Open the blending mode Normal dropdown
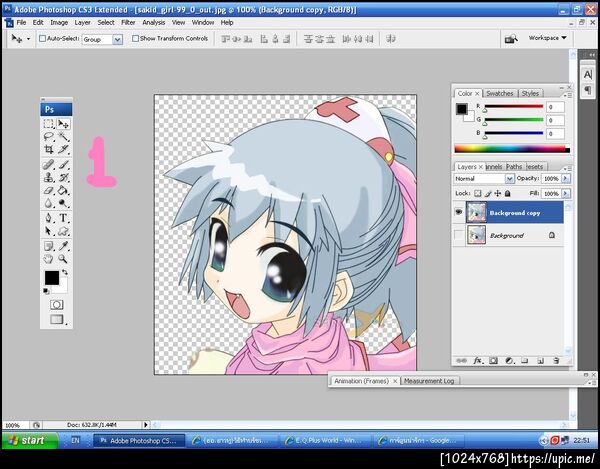The width and height of the screenshot is (600, 469). point(509,179)
